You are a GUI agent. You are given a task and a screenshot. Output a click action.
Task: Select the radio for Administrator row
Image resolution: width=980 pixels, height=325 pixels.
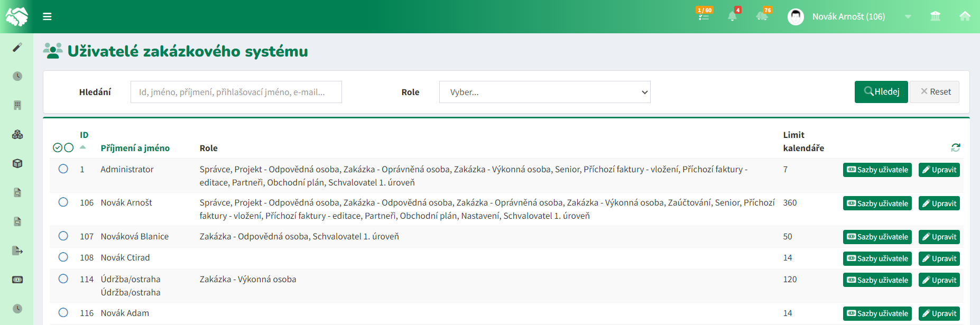point(63,169)
